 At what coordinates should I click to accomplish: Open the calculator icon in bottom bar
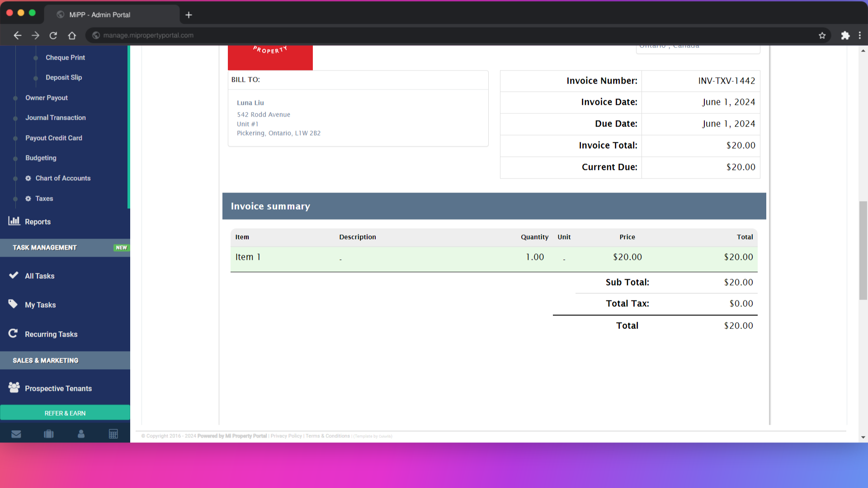[113, 433]
